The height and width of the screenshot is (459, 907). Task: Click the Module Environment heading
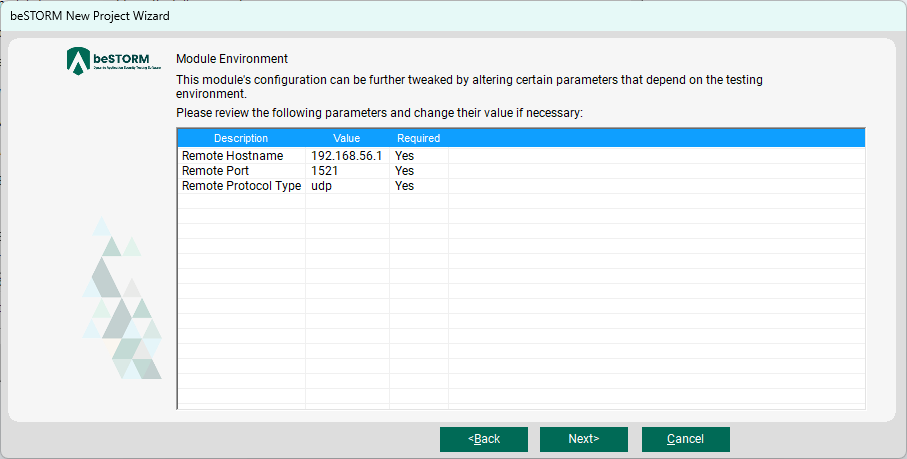pos(232,59)
